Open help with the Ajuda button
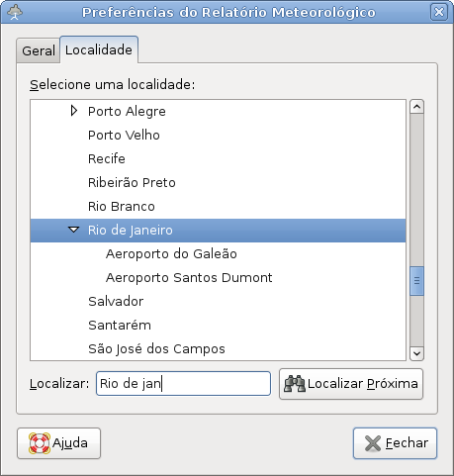The height and width of the screenshot is (476, 454). [x=58, y=443]
